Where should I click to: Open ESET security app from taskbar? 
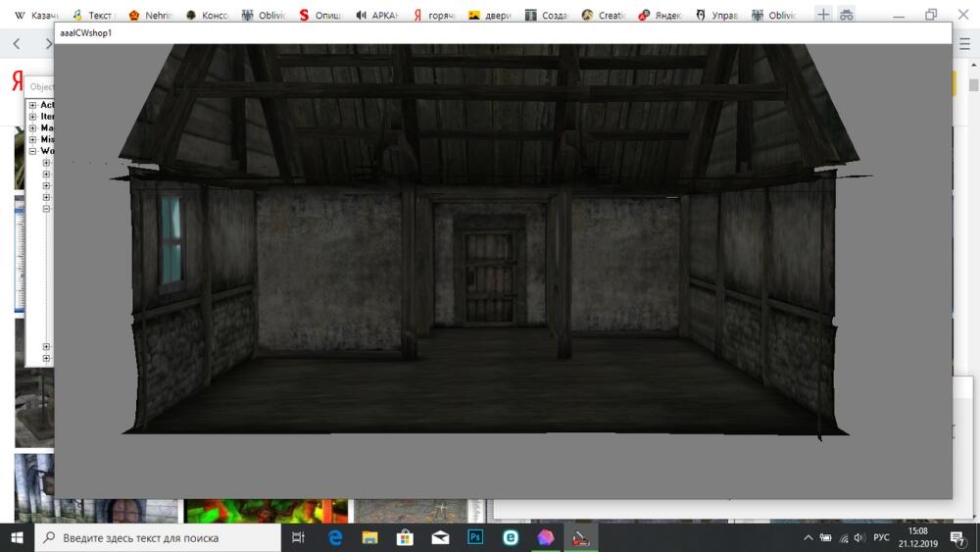click(511, 537)
